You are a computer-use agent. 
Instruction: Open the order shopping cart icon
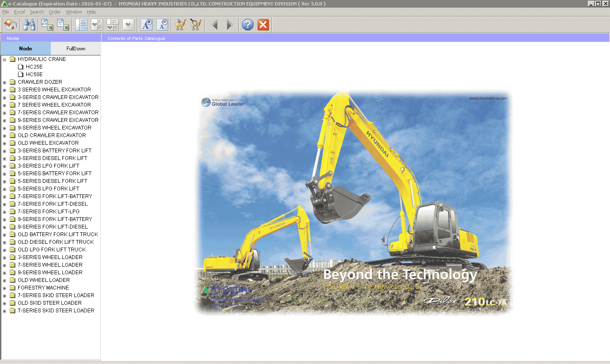pos(180,25)
